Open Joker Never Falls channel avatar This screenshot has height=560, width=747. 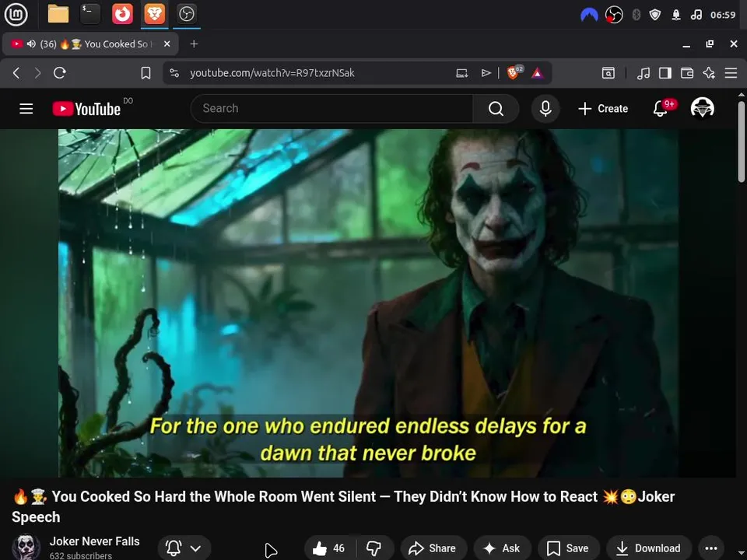pos(26,547)
